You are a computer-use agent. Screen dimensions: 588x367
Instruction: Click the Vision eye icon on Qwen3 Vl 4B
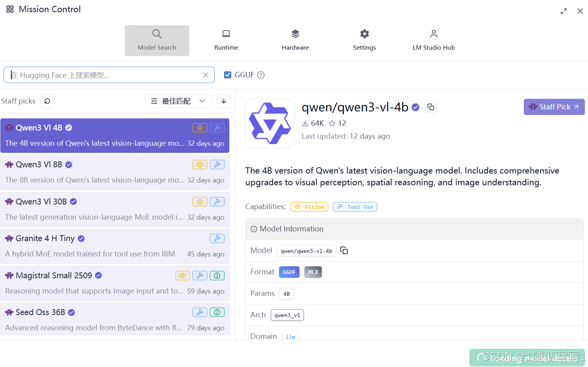click(200, 127)
